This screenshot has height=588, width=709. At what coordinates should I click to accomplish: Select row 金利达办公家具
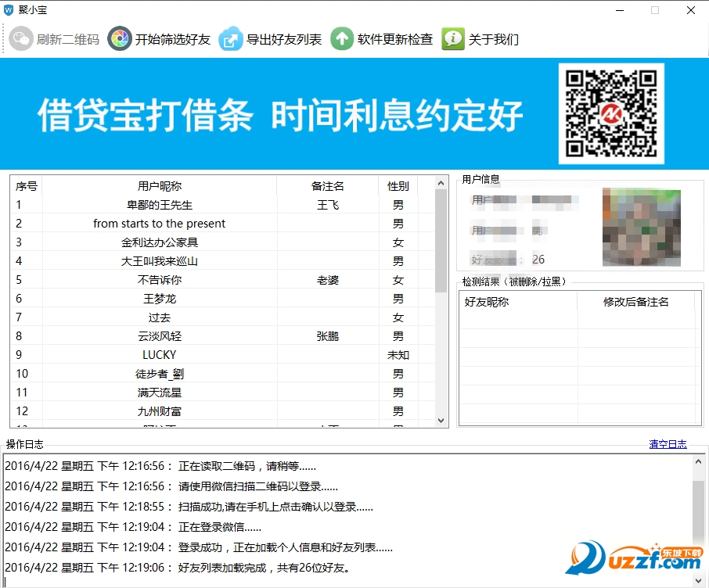tap(222, 242)
